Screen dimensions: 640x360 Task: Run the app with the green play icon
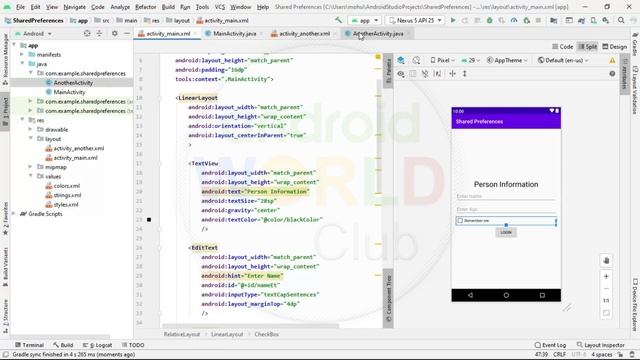tap(453, 20)
